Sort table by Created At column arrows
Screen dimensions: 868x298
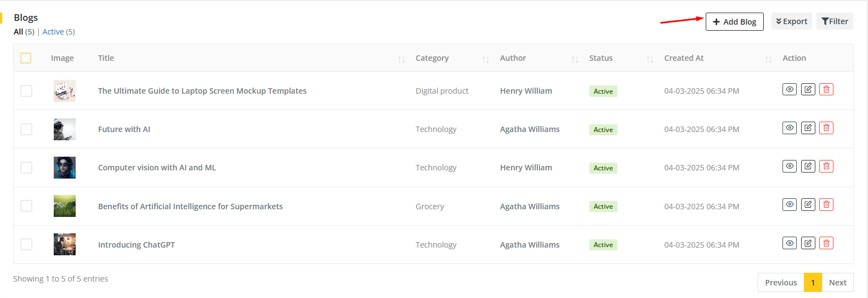point(768,59)
